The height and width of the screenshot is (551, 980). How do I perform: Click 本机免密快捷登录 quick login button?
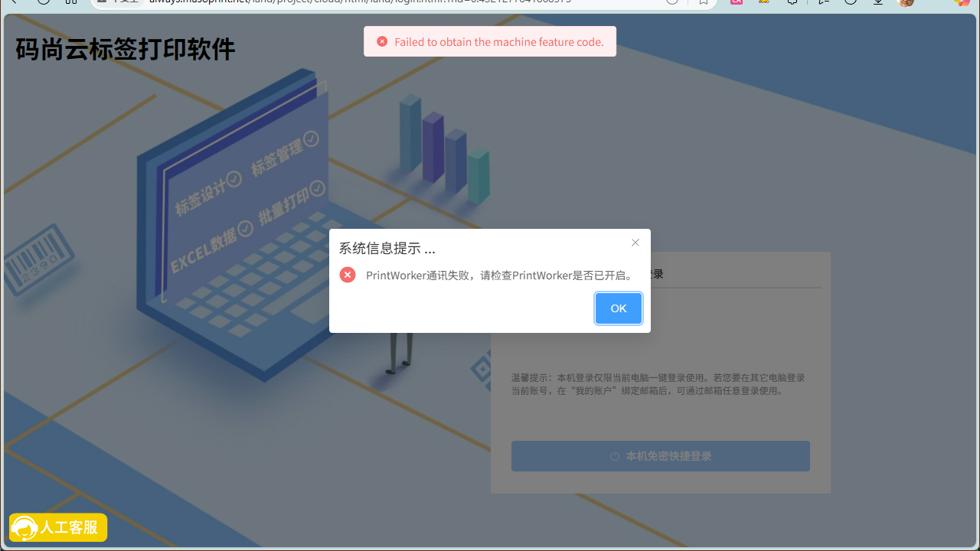tap(661, 456)
